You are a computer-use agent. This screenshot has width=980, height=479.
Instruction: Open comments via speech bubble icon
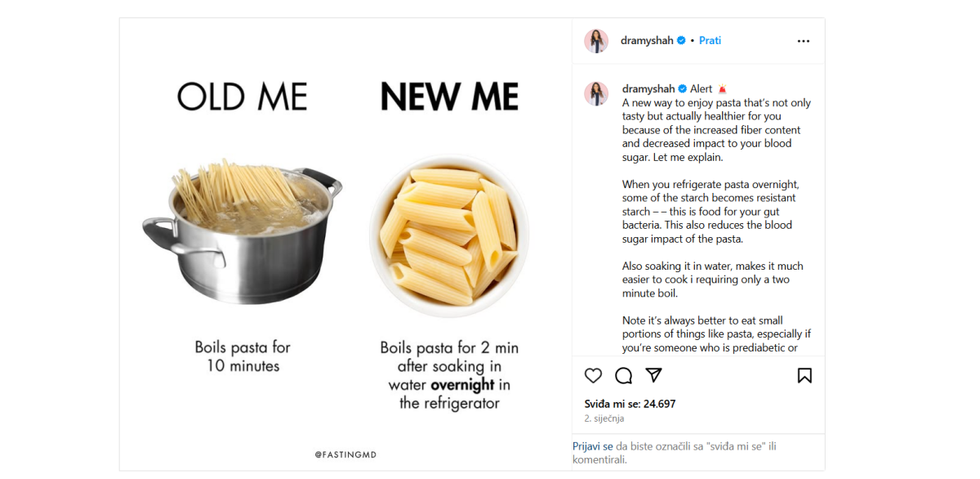[x=624, y=375]
